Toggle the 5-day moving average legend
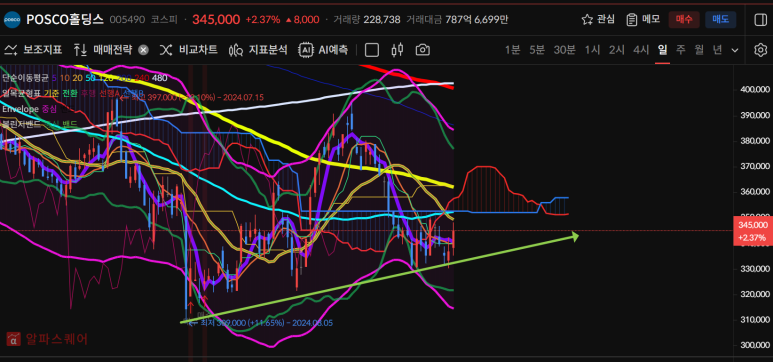Screen dimensions: 773x362 pos(54,78)
